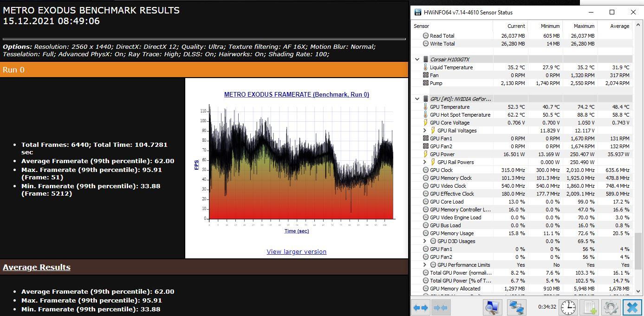
Task: Click the clock icon to reset timer
Action: pyautogui.click(x=568, y=307)
